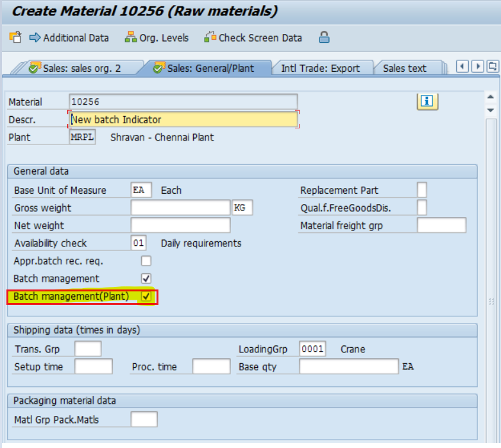501x448 pixels.
Task: Click the Plant field MRPL
Action: click(x=82, y=137)
